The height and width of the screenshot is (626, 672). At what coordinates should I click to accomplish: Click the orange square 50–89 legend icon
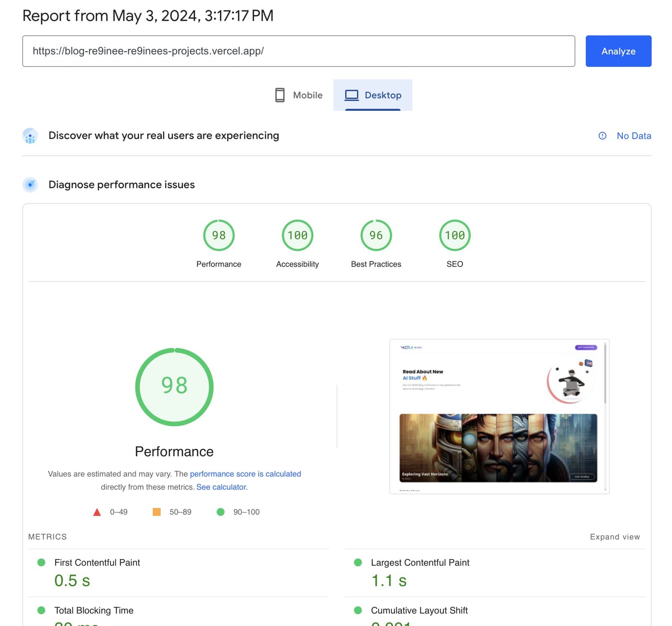point(157,512)
